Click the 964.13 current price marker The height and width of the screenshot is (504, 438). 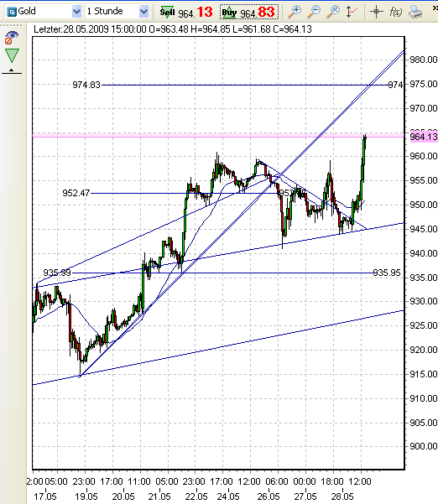coord(424,137)
